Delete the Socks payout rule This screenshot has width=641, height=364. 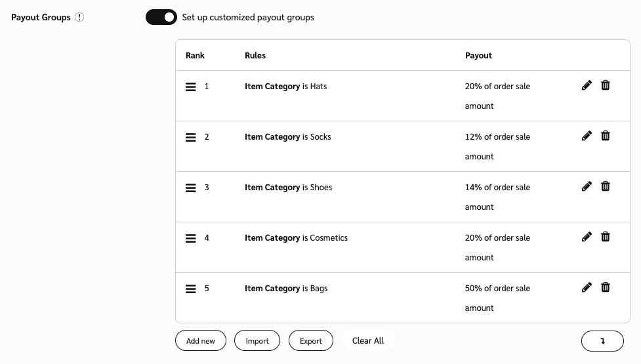click(606, 136)
